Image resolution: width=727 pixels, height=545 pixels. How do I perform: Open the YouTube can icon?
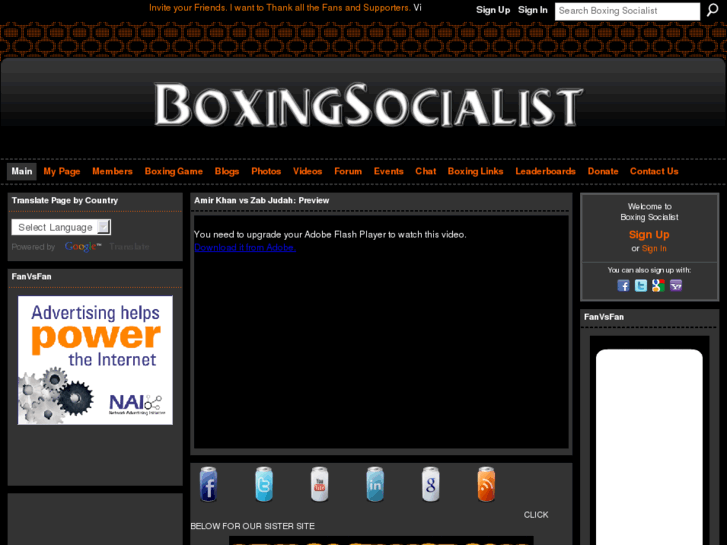319,484
